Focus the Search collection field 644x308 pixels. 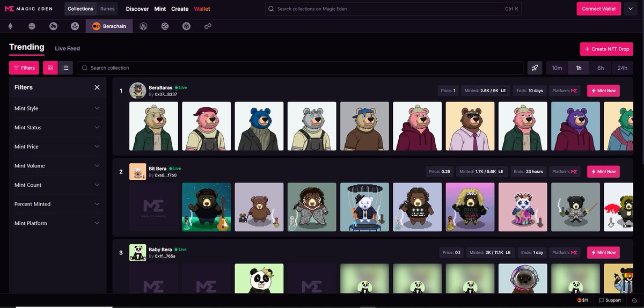point(300,68)
